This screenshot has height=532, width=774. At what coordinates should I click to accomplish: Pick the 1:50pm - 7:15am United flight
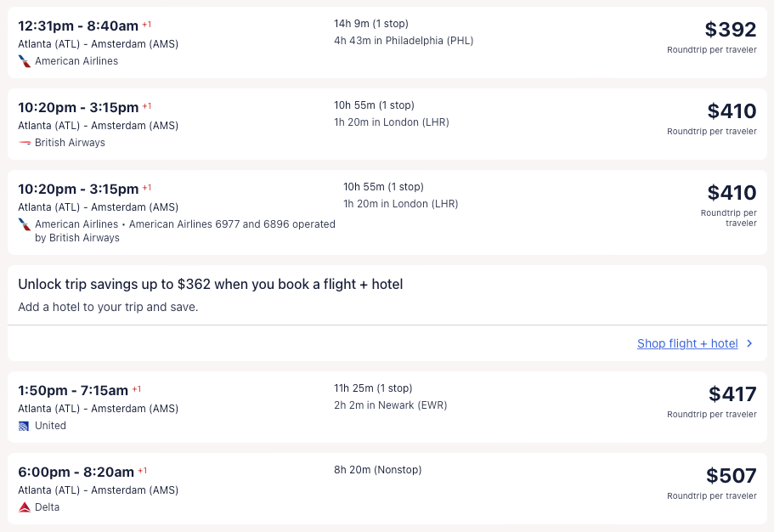point(73,390)
